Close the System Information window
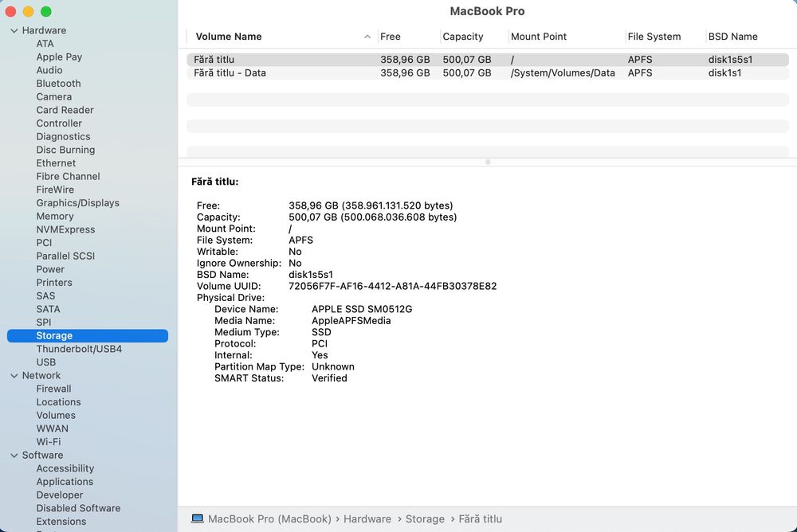Viewport: 797px width, 532px height. click(10, 11)
